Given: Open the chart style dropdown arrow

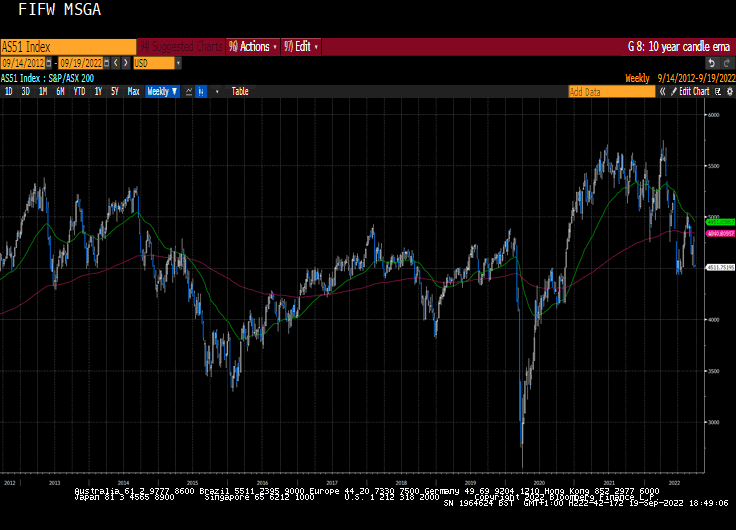Looking at the screenshot, I should (x=217, y=92).
